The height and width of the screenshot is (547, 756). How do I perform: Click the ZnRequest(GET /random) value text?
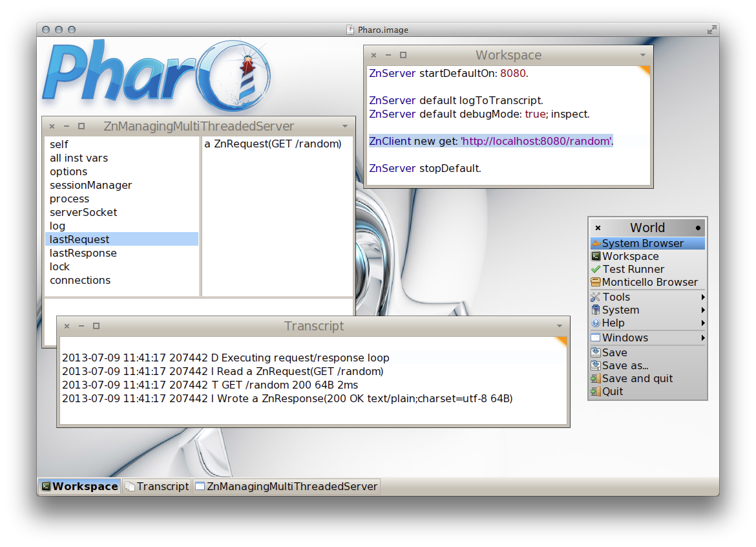pos(273,144)
